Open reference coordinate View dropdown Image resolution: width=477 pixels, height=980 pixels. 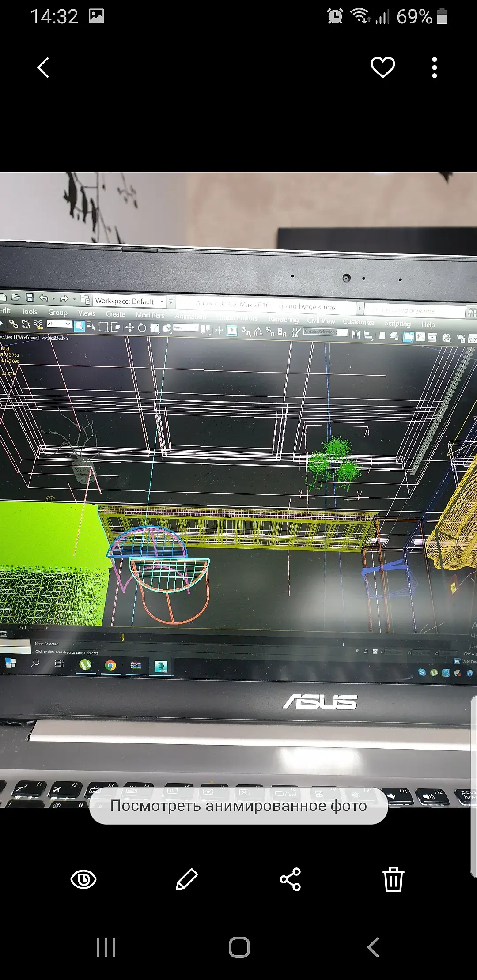coord(185,328)
